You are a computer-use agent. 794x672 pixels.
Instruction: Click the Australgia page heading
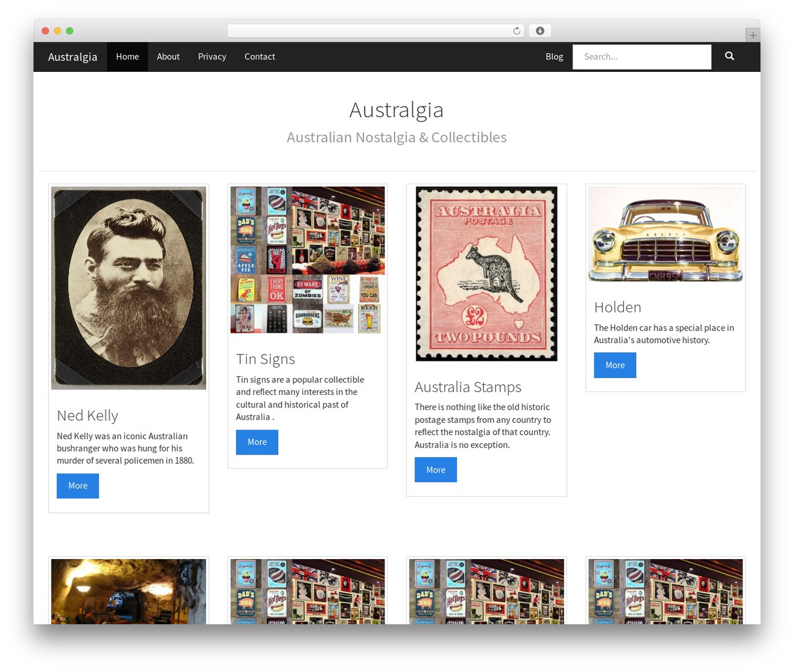(396, 110)
